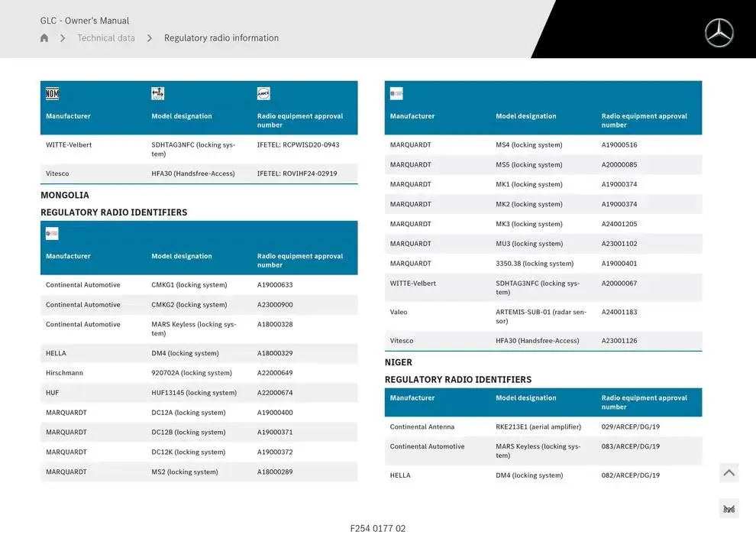Click the NOM certification logo
The height and width of the screenshot is (535, 756).
(x=52, y=94)
